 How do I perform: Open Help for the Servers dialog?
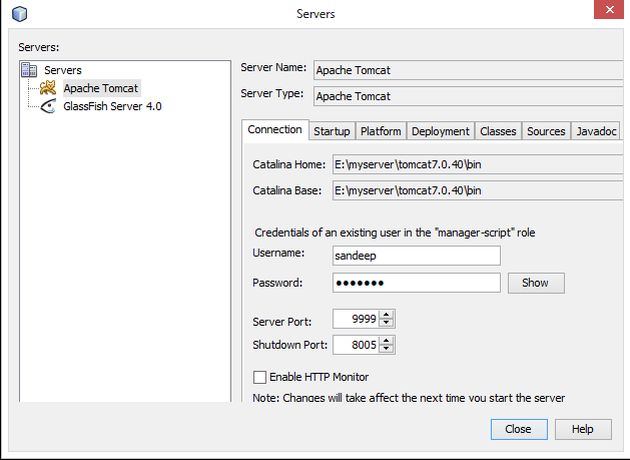[582, 428]
